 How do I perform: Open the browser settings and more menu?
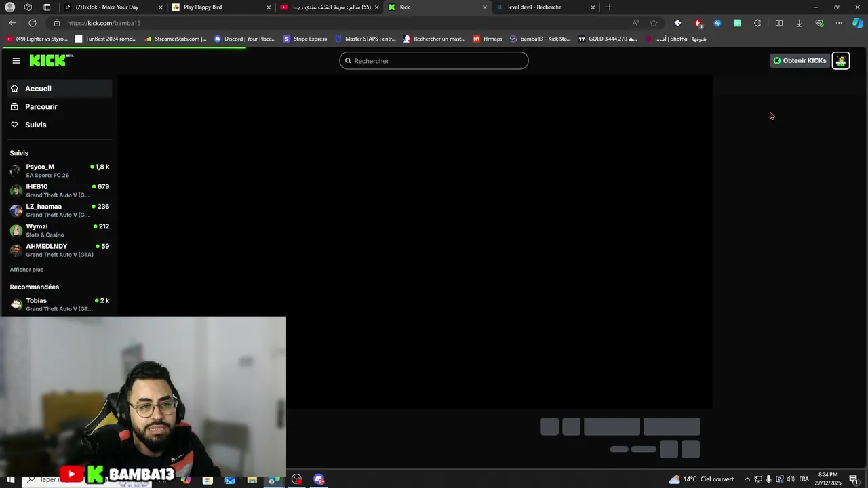839,23
